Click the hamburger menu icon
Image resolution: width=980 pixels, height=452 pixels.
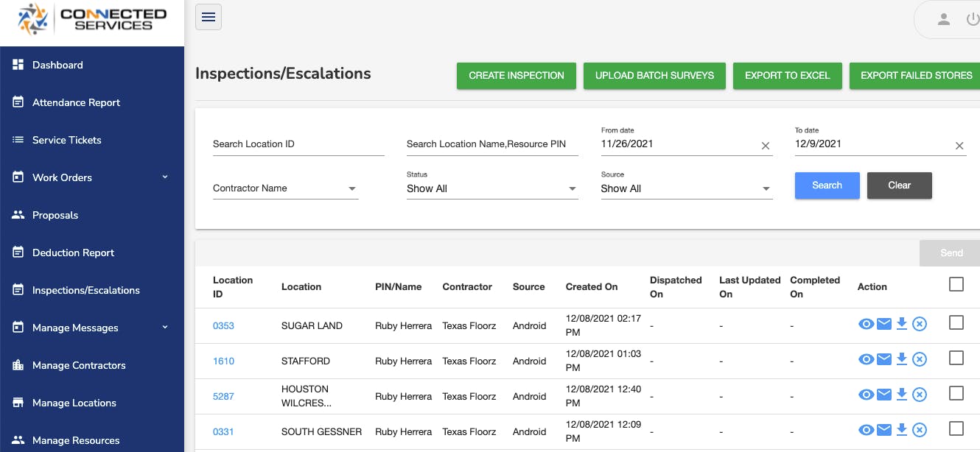(209, 17)
